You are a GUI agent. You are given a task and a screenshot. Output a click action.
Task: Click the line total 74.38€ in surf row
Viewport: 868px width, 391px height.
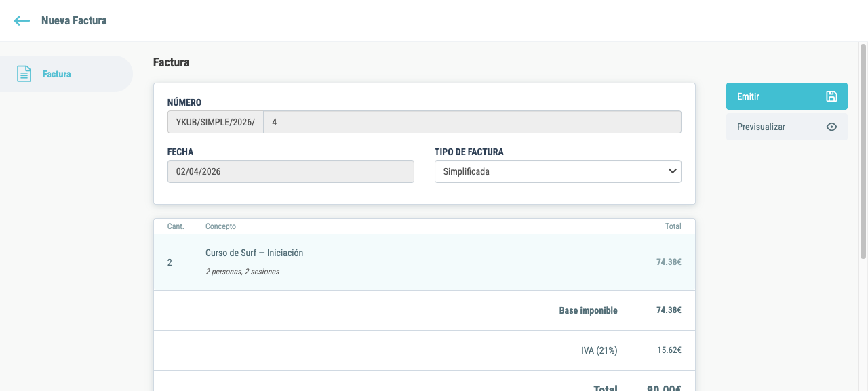668,262
